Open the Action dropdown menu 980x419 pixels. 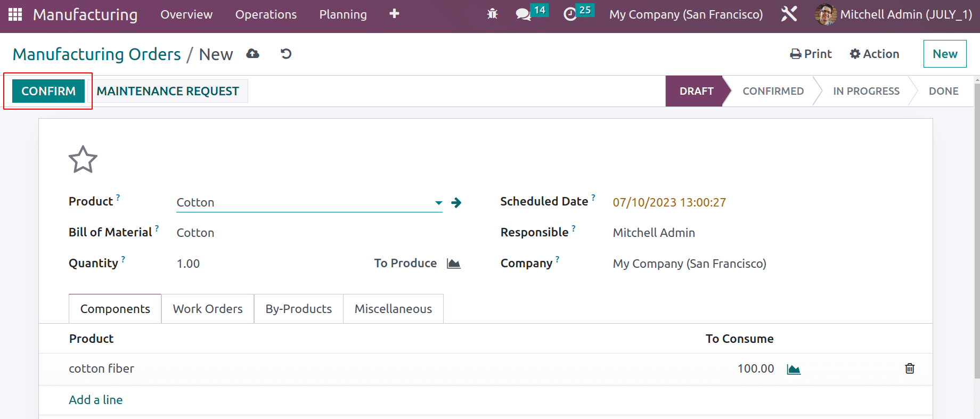[875, 54]
